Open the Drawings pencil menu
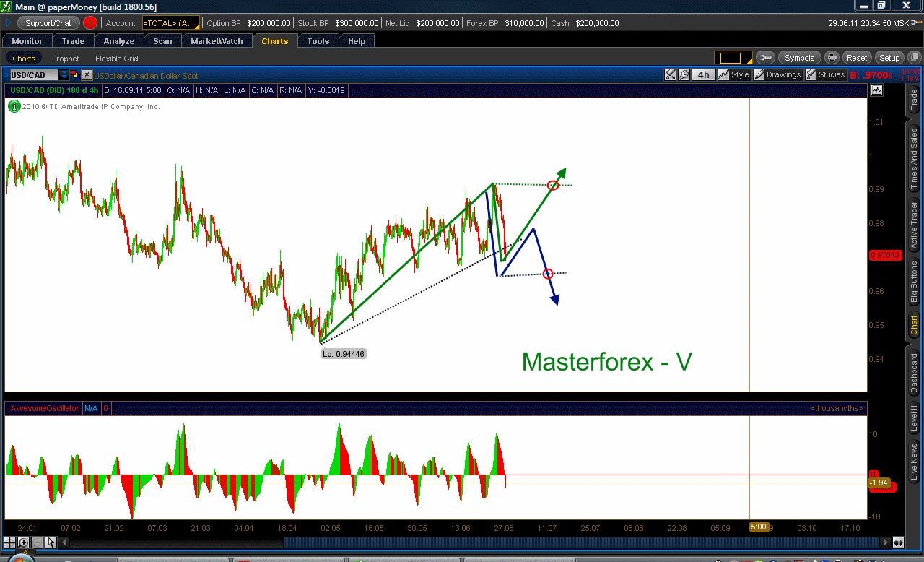The image size is (924, 562). click(x=777, y=74)
